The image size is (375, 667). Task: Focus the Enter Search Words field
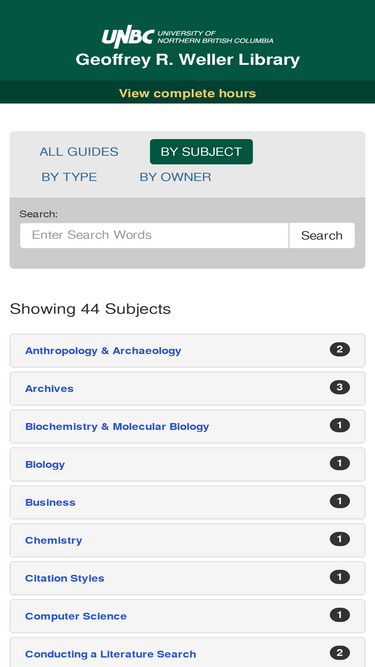(x=154, y=235)
